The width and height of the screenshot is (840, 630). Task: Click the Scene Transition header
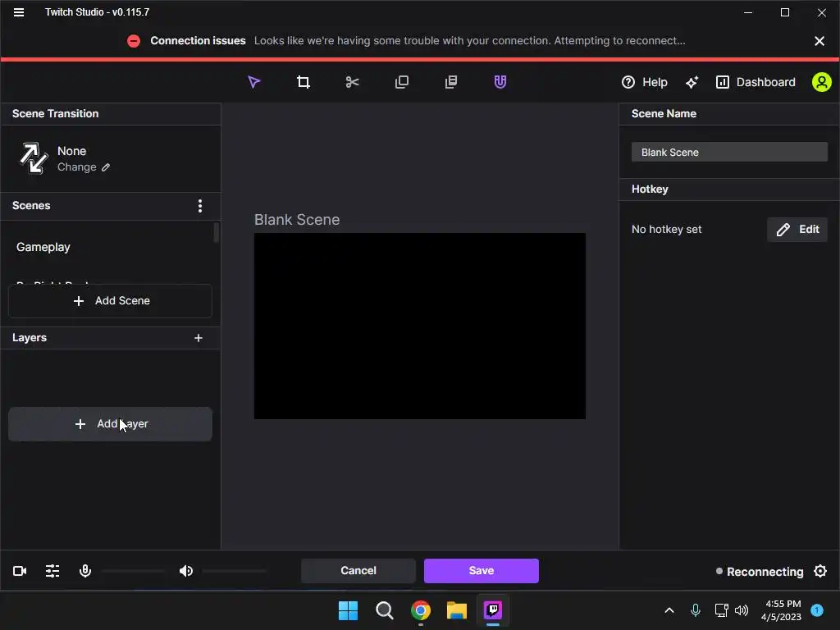coord(55,113)
